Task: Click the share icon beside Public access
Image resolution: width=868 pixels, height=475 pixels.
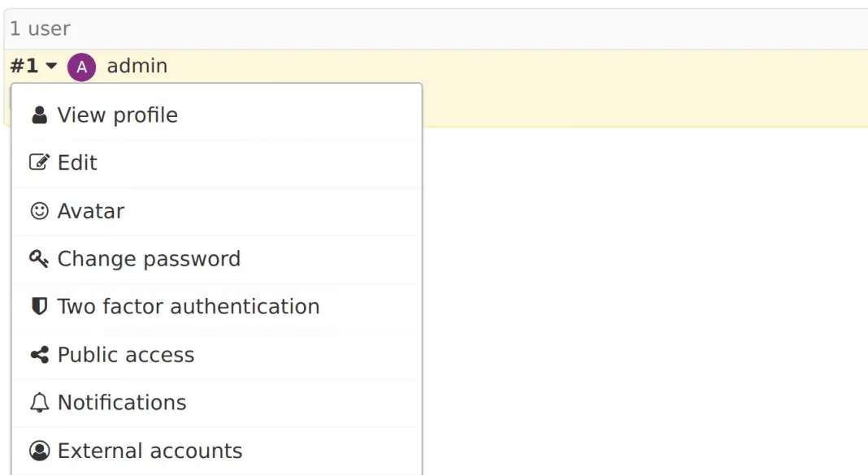Action: (x=38, y=354)
